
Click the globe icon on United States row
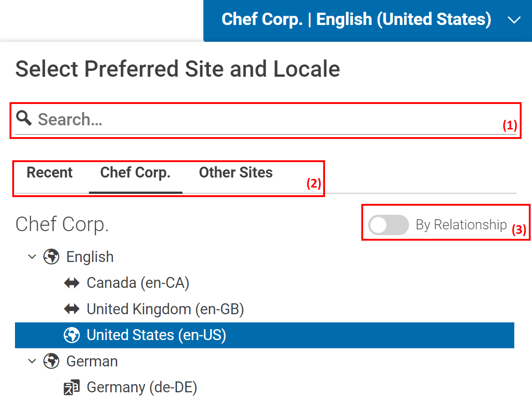[72, 335]
